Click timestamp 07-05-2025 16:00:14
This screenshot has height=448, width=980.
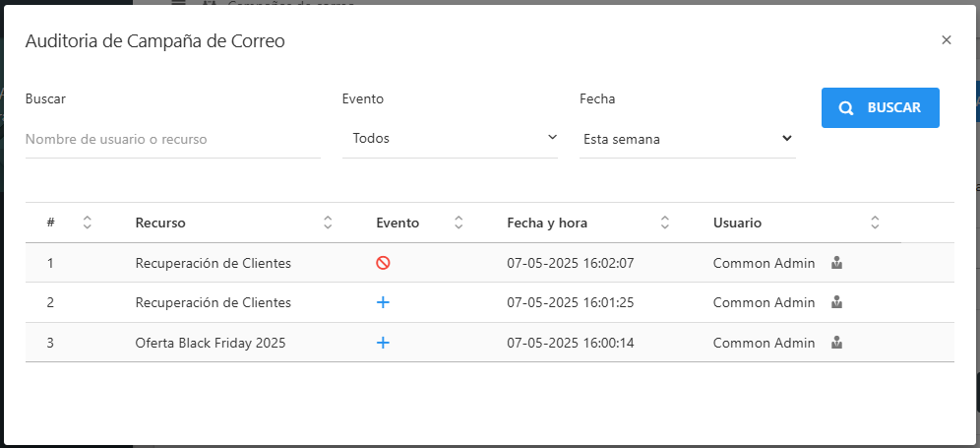coord(570,343)
